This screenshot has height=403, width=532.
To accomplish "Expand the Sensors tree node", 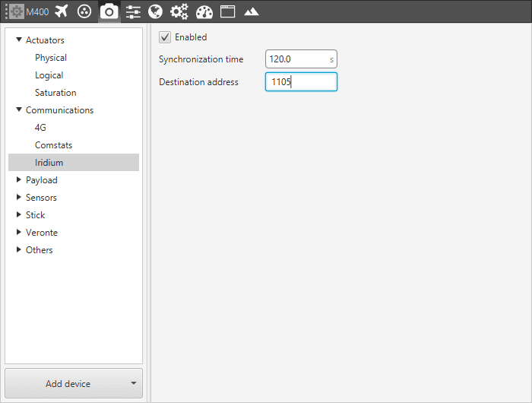I will point(19,197).
